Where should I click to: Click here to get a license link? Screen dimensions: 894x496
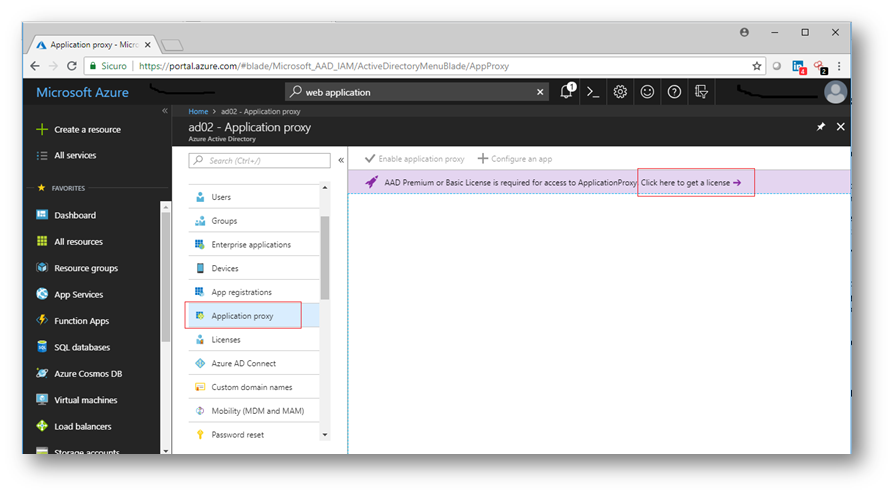coord(691,182)
